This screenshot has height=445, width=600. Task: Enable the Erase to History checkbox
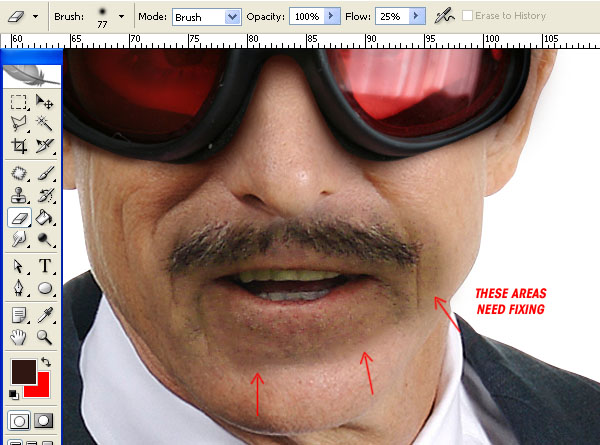click(x=467, y=16)
